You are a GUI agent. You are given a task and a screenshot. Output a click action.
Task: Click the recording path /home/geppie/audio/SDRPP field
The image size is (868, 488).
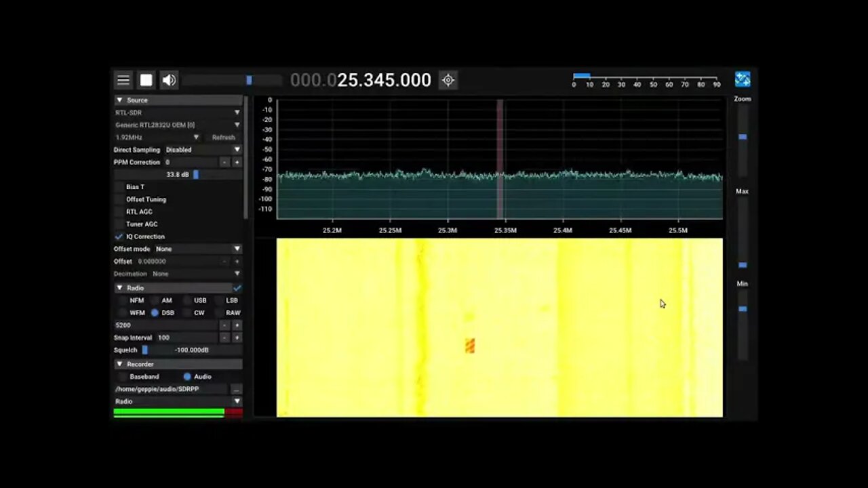(171, 389)
